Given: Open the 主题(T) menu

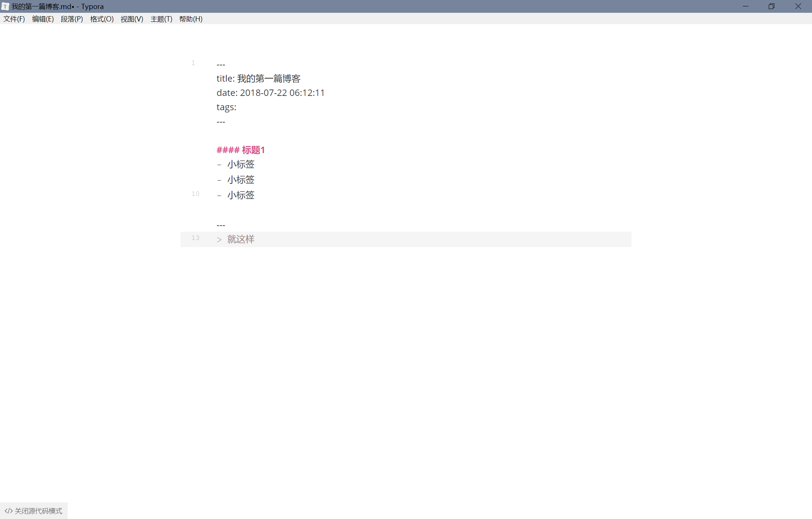Looking at the screenshot, I should click(x=161, y=19).
